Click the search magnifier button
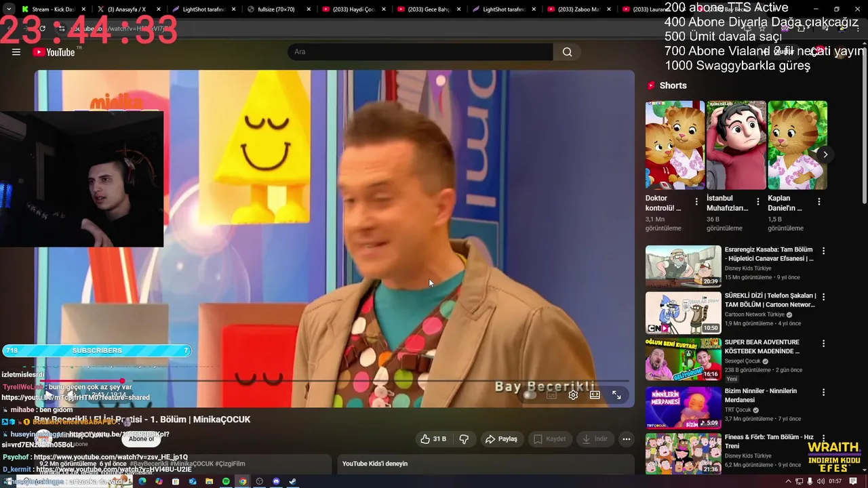This screenshot has width=868, height=488. coord(567,52)
